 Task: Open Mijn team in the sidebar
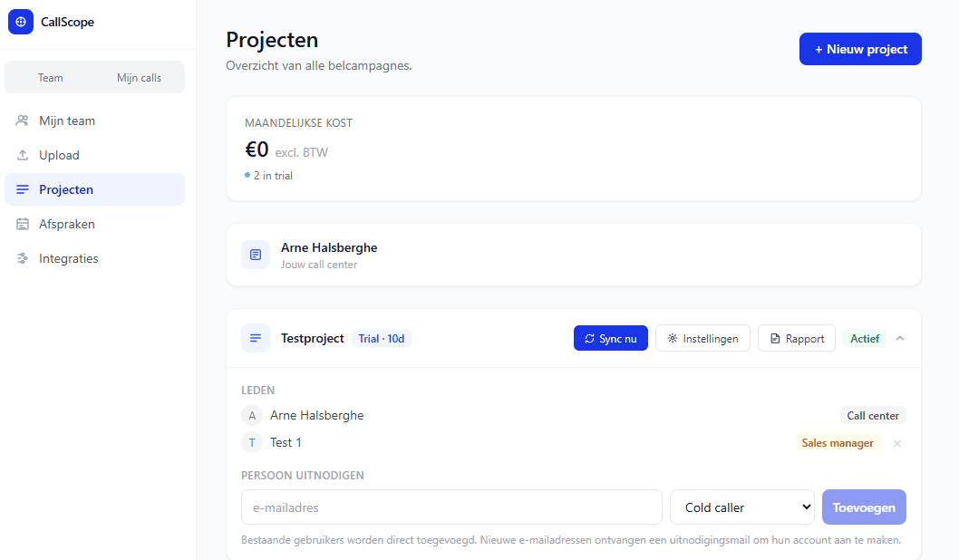[94, 121]
